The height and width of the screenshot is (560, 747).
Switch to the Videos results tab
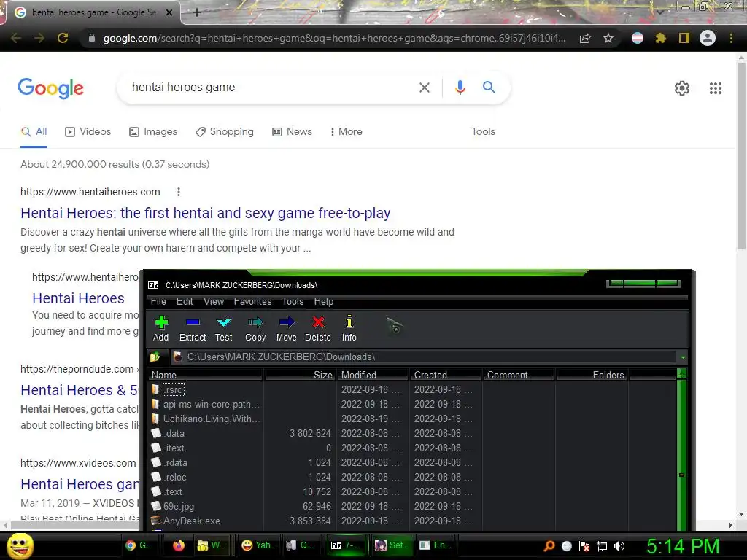click(x=88, y=132)
